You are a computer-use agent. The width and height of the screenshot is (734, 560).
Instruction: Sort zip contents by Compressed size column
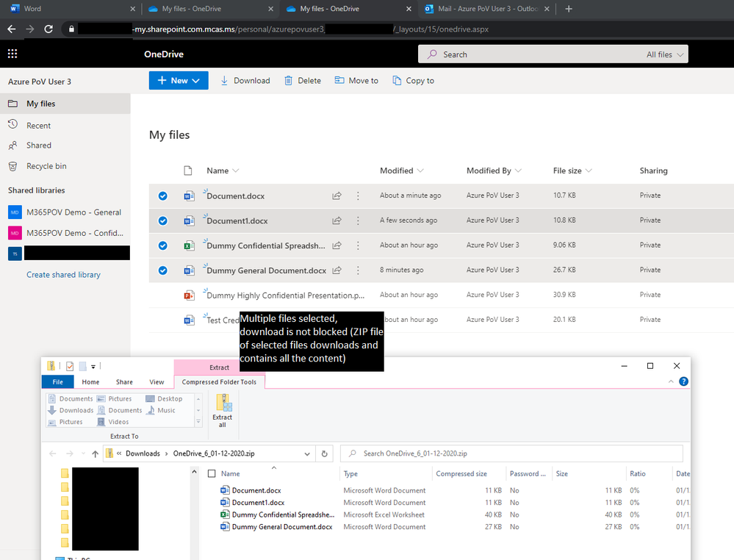(x=461, y=474)
